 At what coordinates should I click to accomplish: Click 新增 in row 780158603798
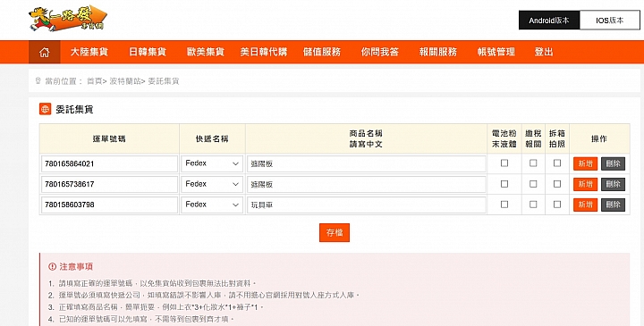pyautogui.click(x=585, y=205)
